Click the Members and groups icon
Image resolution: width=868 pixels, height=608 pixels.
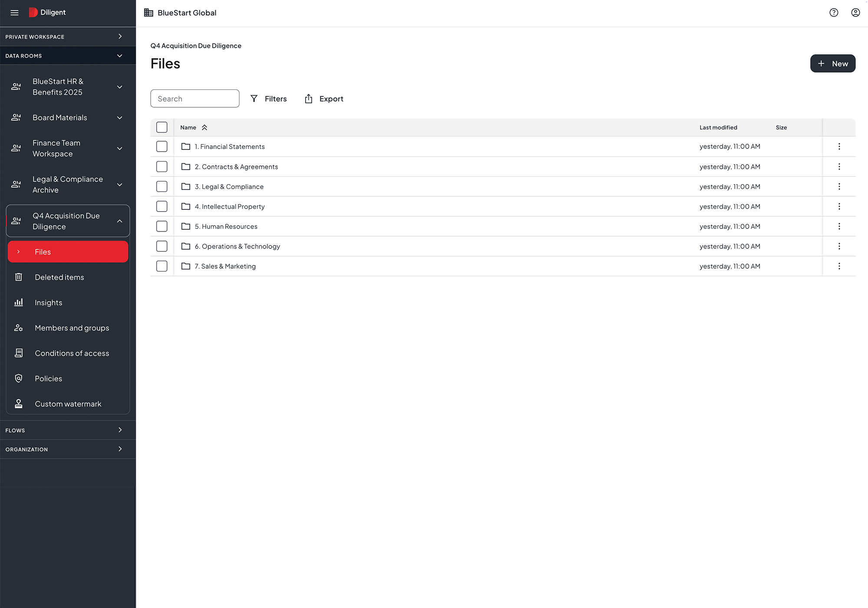19,328
